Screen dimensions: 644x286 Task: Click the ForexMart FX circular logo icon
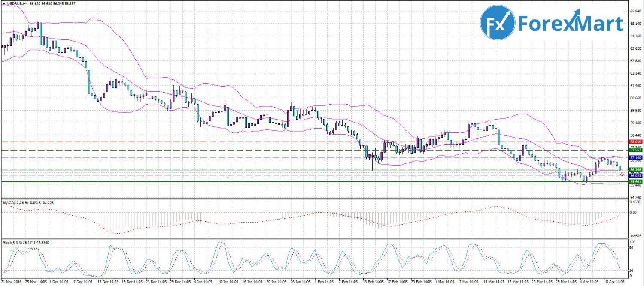[498, 23]
